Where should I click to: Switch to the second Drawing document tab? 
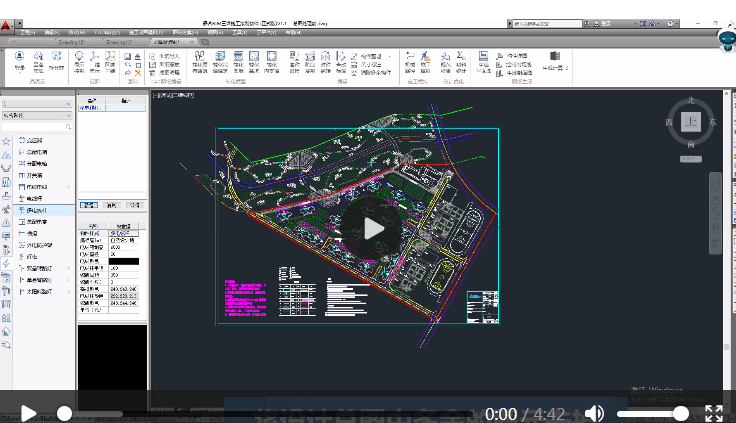click(x=119, y=42)
